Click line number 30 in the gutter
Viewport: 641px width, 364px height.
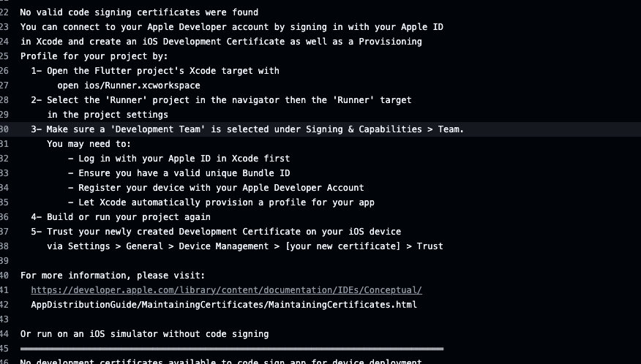(x=4, y=129)
